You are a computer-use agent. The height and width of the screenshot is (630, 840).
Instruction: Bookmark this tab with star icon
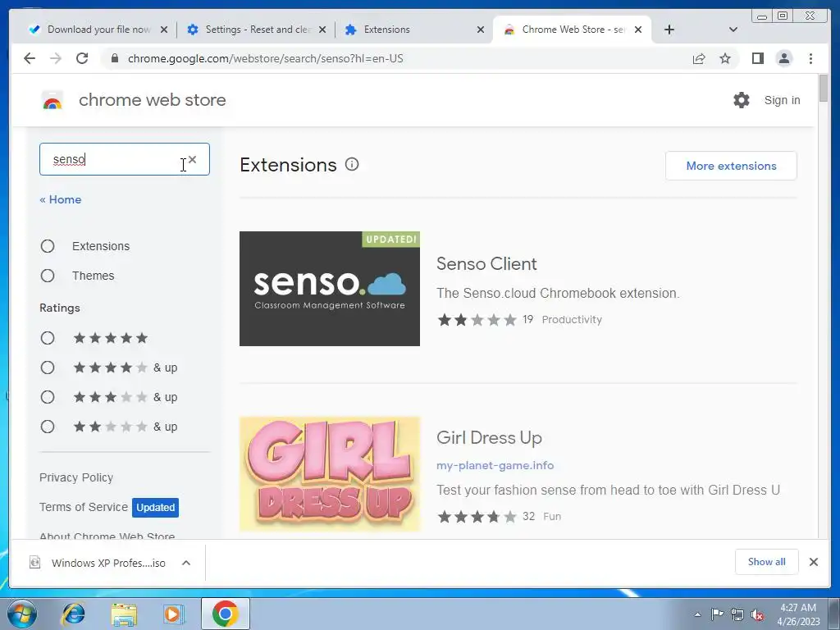tap(725, 58)
